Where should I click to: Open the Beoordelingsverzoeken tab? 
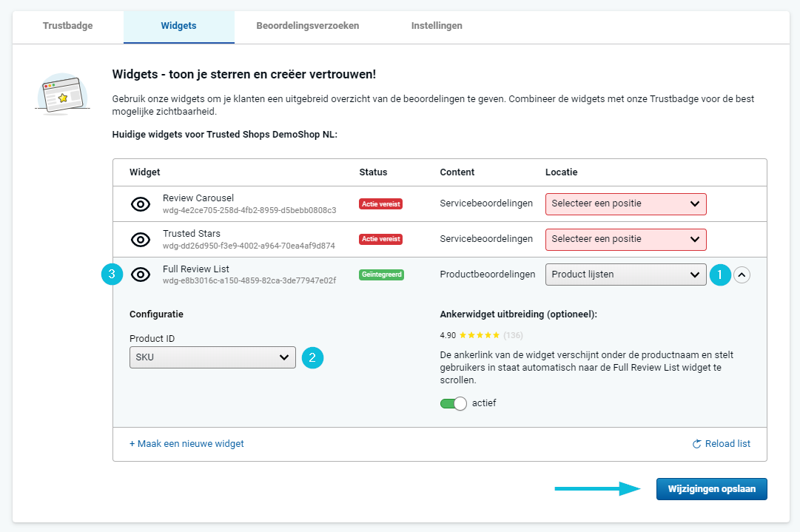pyautogui.click(x=308, y=26)
